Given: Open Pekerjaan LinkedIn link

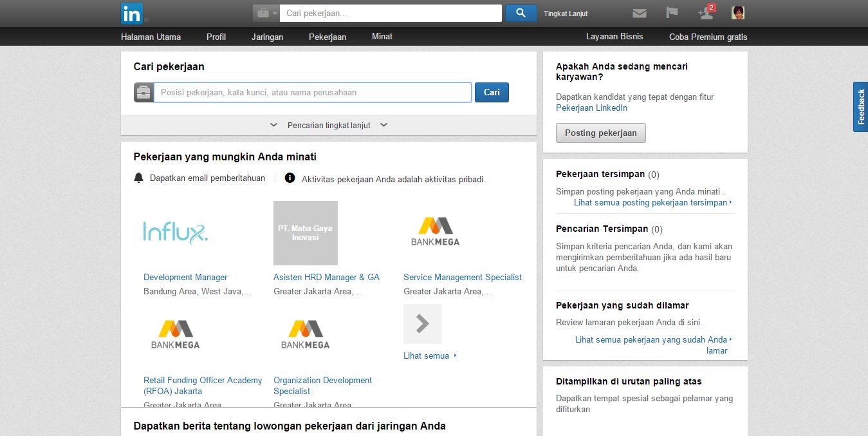Looking at the screenshot, I should point(591,108).
